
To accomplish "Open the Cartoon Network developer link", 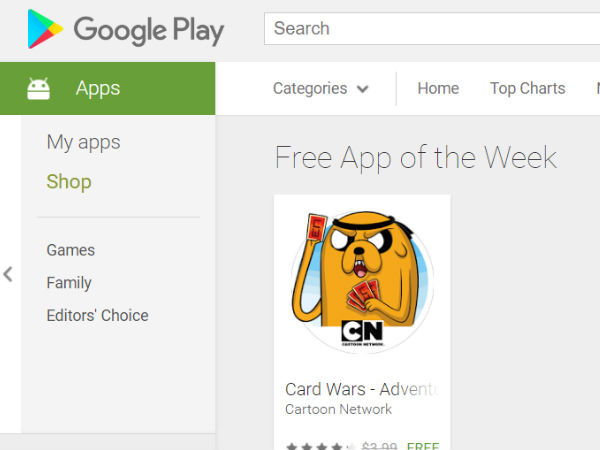I will click(339, 409).
